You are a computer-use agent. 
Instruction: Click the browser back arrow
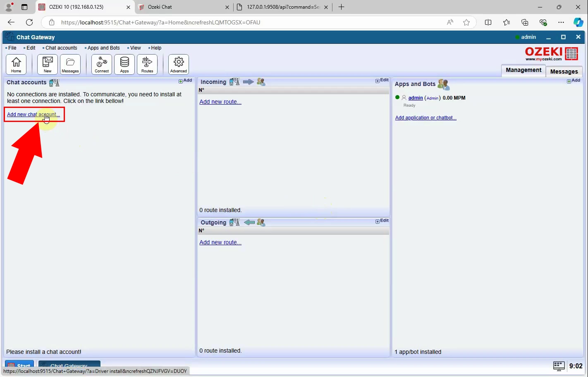pyautogui.click(x=11, y=22)
